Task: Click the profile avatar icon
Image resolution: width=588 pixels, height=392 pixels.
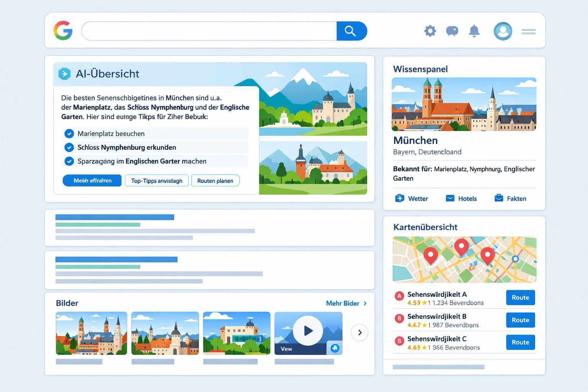Action: pos(503,31)
